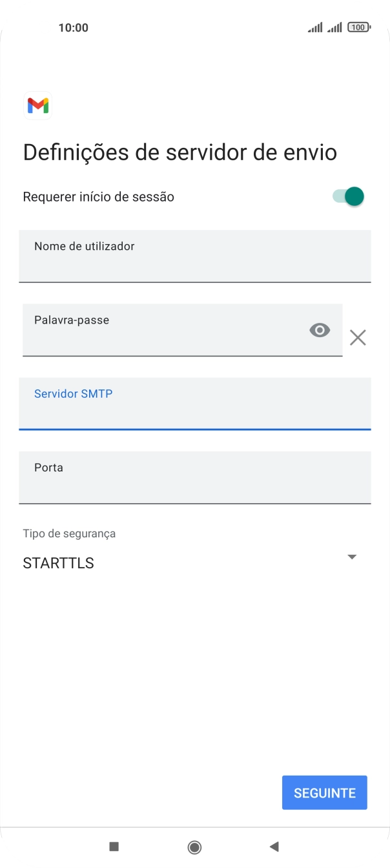Image resolution: width=390 pixels, height=868 pixels.
Task: Click the battery indicator in the status bar
Action: click(359, 27)
